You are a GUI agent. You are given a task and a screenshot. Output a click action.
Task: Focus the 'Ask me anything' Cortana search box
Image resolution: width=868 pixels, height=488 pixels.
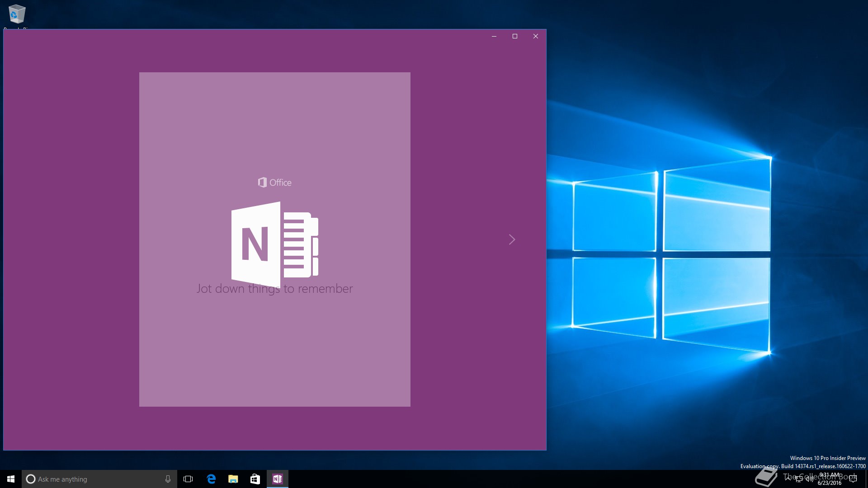(x=99, y=479)
